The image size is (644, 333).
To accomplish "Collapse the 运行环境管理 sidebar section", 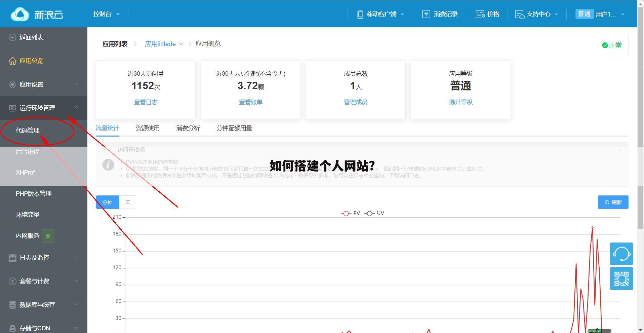I will [x=76, y=108].
